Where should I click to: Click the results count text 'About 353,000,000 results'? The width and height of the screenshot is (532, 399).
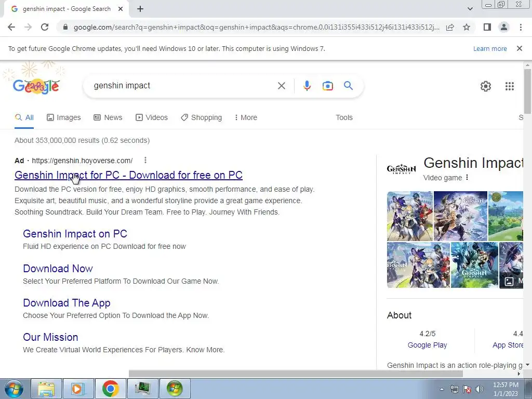[x=57, y=140]
